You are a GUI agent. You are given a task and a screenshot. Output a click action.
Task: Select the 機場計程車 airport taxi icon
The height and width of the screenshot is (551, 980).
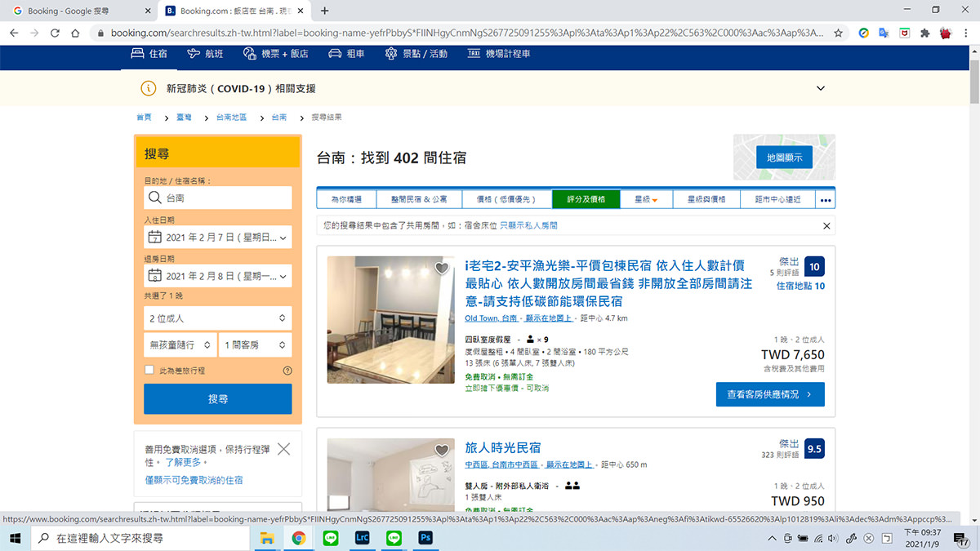(x=472, y=53)
